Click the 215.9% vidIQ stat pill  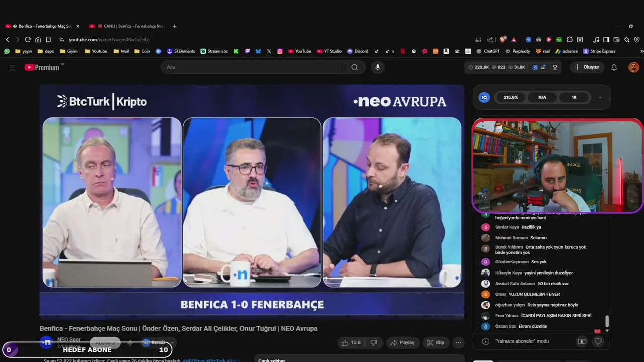pos(511,97)
